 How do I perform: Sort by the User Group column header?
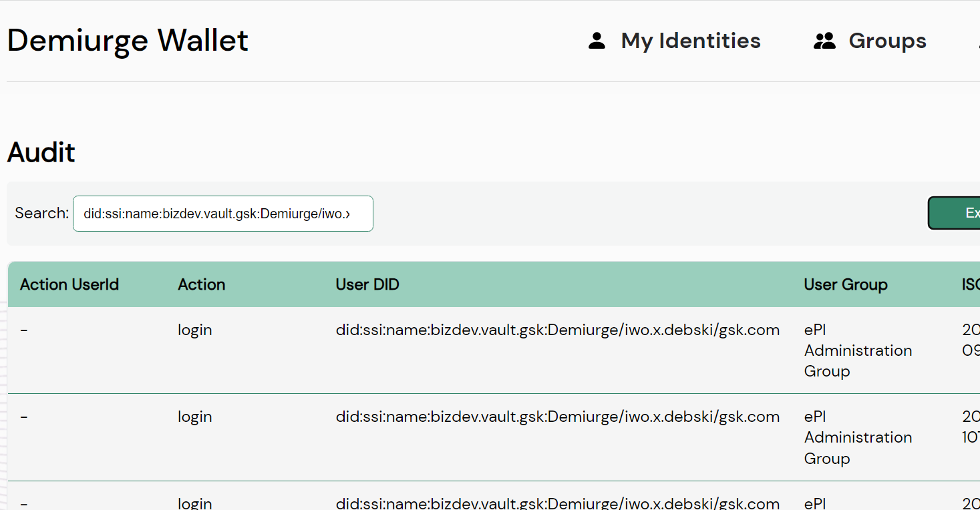coord(846,284)
